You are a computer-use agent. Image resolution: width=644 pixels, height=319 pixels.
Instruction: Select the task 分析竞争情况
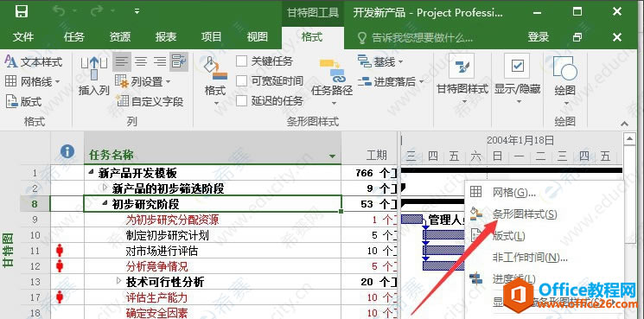coord(156,266)
